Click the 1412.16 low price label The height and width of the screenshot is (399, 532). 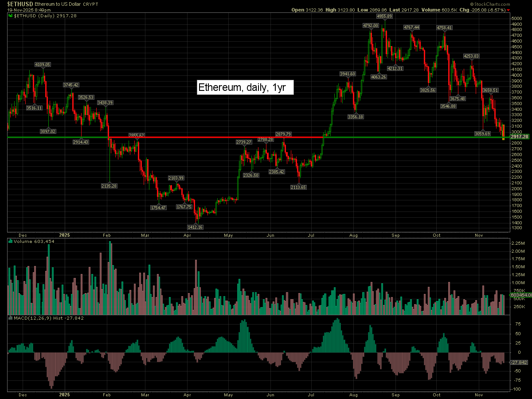pos(195,227)
